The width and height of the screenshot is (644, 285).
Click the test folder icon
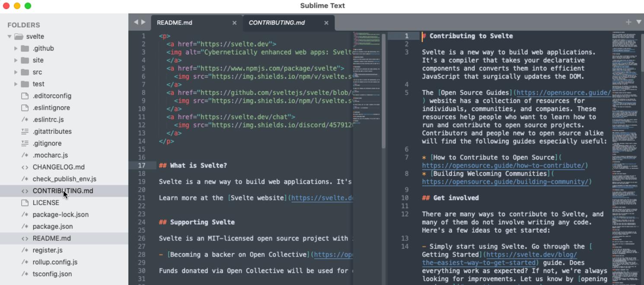click(25, 84)
